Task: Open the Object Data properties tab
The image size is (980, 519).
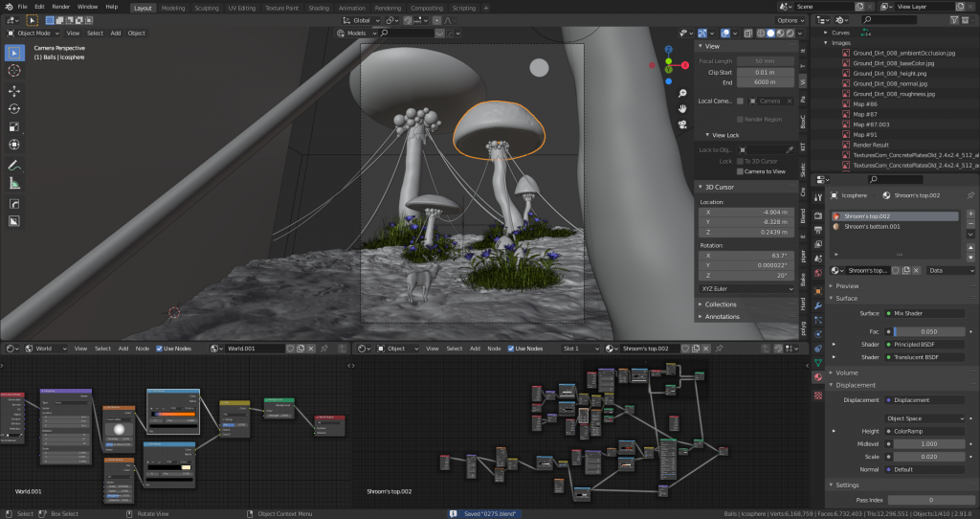Action: tap(817, 363)
